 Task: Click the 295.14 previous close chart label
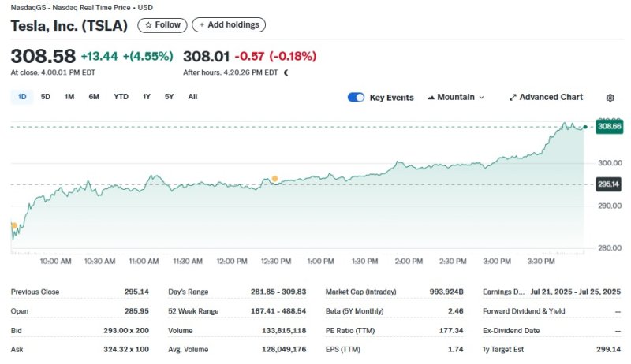[608, 184]
